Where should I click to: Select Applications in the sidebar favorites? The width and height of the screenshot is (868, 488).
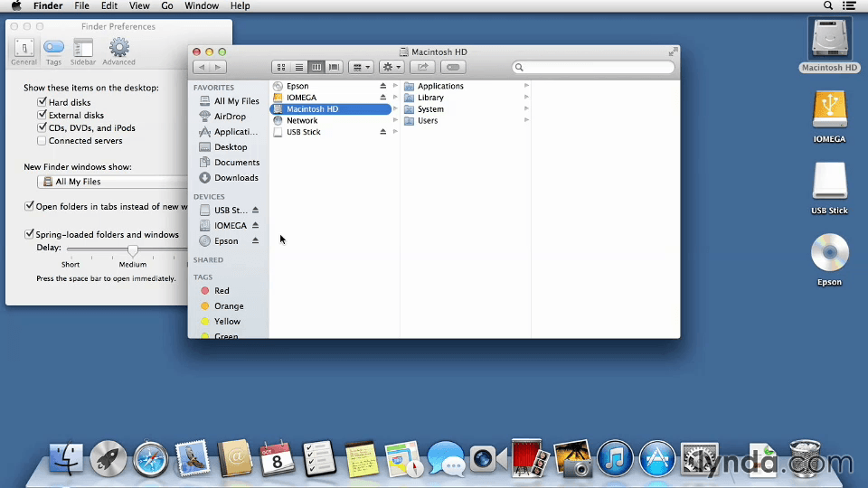[228, 132]
